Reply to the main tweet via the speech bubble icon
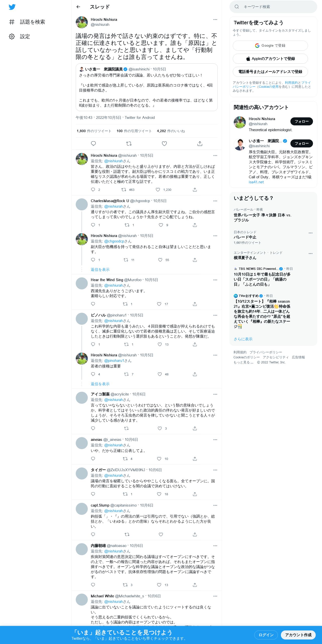 (93, 143)
